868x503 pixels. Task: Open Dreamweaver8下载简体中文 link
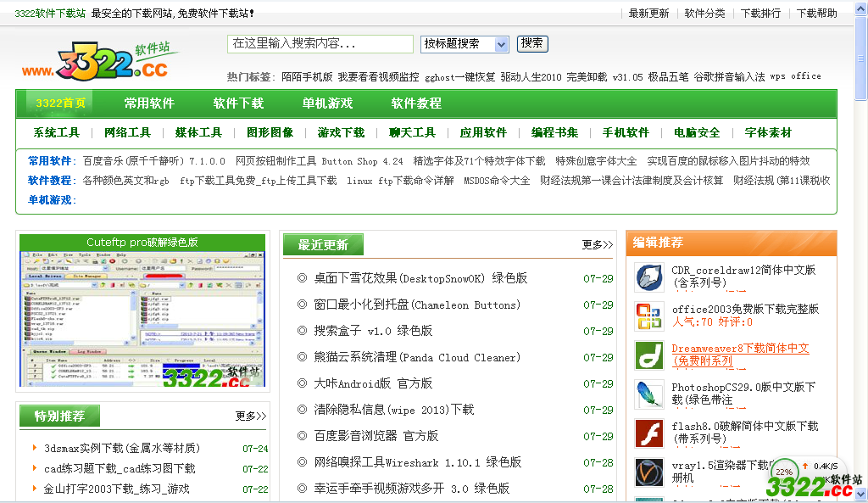tap(740, 355)
